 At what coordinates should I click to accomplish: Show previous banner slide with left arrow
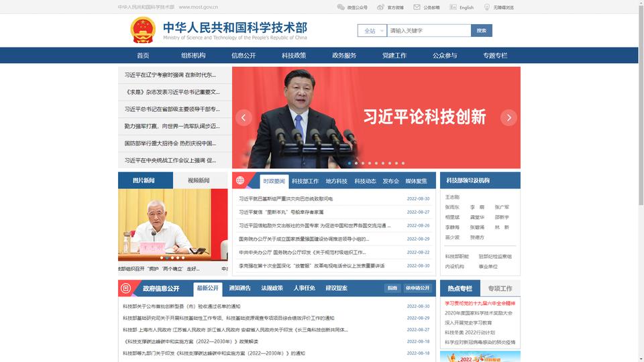pos(244,118)
